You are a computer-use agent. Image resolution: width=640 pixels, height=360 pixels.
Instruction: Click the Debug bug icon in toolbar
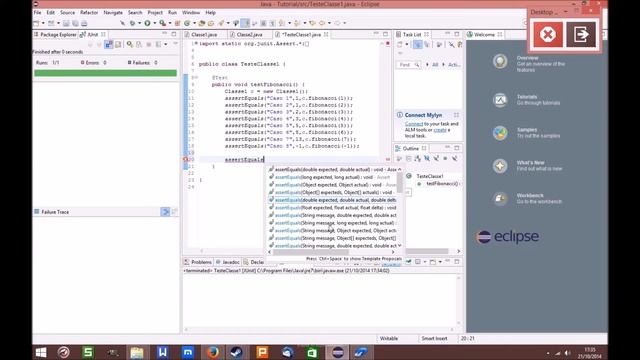(132, 23)
